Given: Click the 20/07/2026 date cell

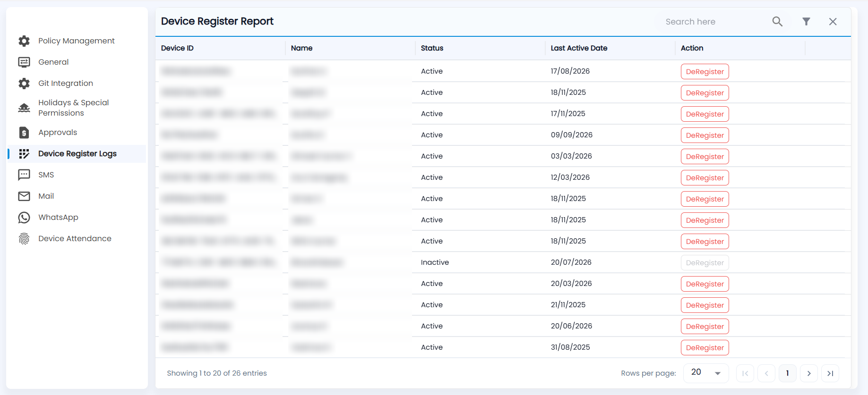Looking at the screenshot, I should (571, 262).
